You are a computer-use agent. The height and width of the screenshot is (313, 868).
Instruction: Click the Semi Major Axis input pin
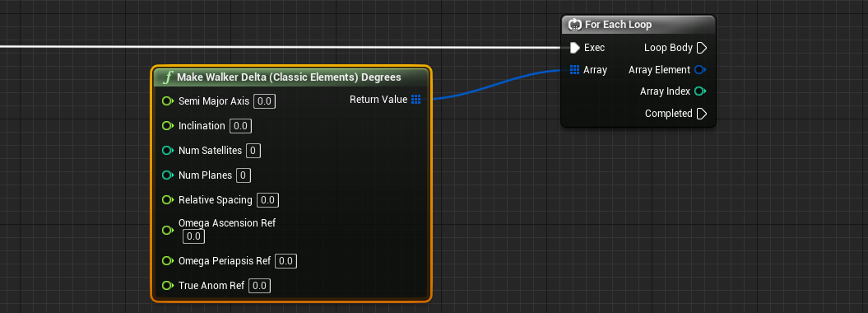coord(168,100)
